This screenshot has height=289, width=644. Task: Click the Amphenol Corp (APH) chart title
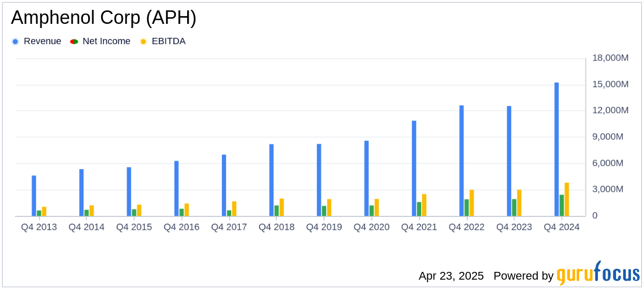(104, 18)
